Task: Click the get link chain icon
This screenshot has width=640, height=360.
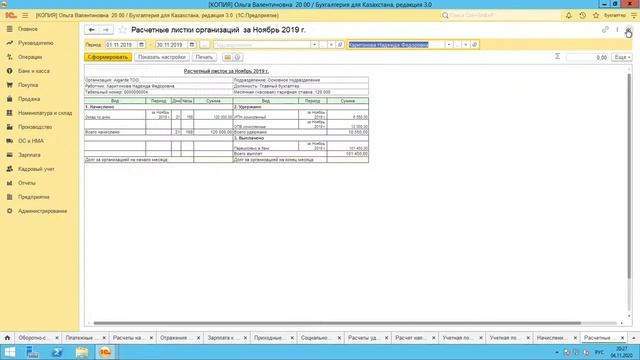Action: [605, 29]
